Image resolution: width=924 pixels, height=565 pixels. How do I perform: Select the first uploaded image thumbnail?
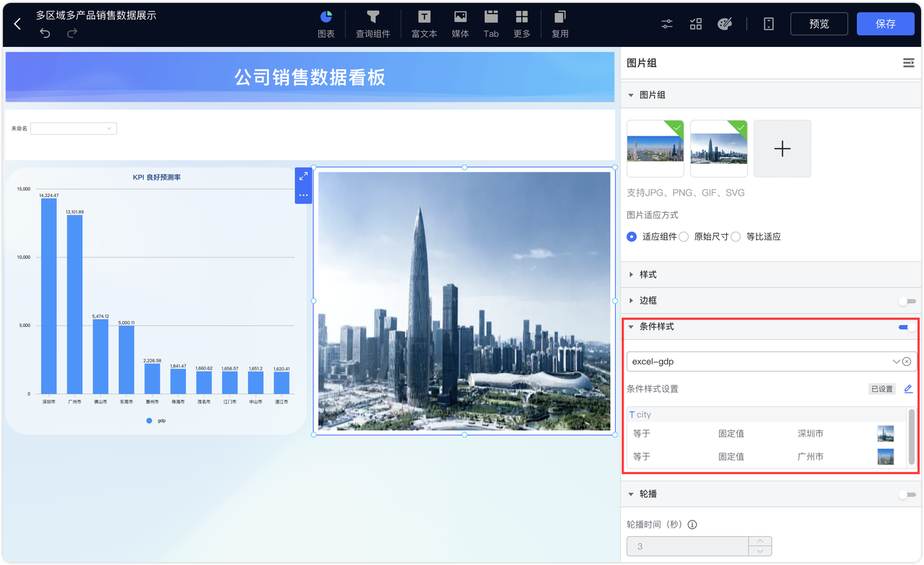tap(655, 149)
